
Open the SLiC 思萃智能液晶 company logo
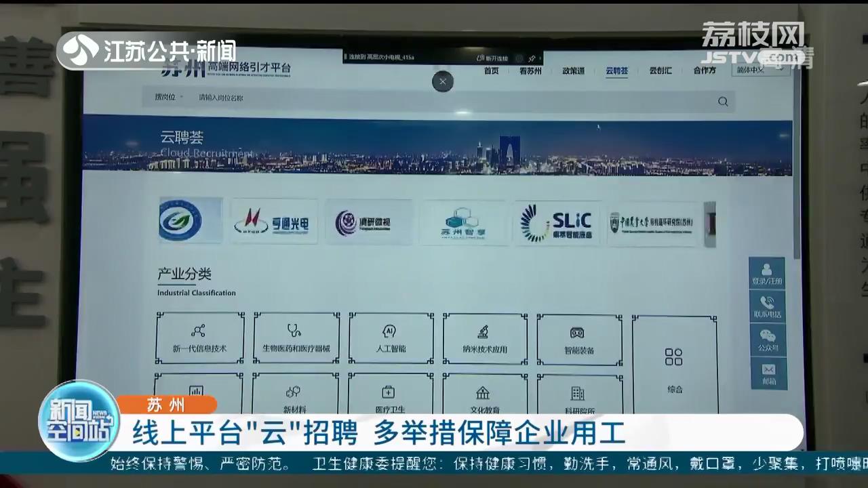pyautogui.click(x=557, y=223)
